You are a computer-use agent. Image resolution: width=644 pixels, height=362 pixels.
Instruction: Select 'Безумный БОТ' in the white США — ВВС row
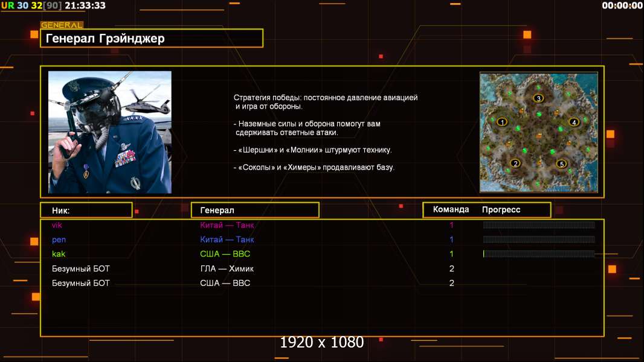coord(81,284)
